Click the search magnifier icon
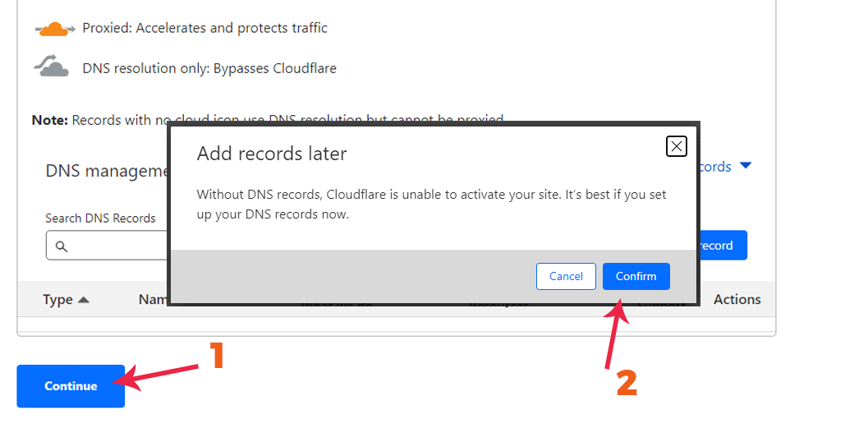The image size is (868, 428). (x=62, y=246)
